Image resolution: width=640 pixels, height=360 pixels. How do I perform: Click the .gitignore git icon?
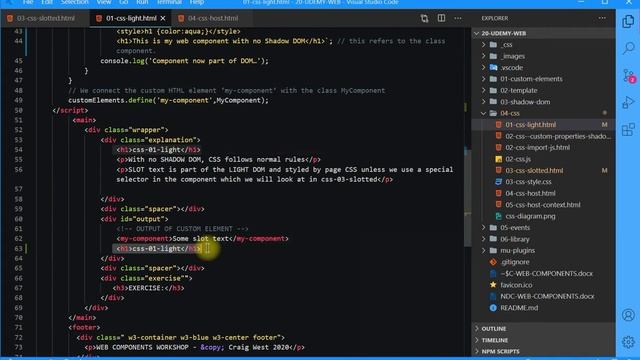(x=493, y=262)
